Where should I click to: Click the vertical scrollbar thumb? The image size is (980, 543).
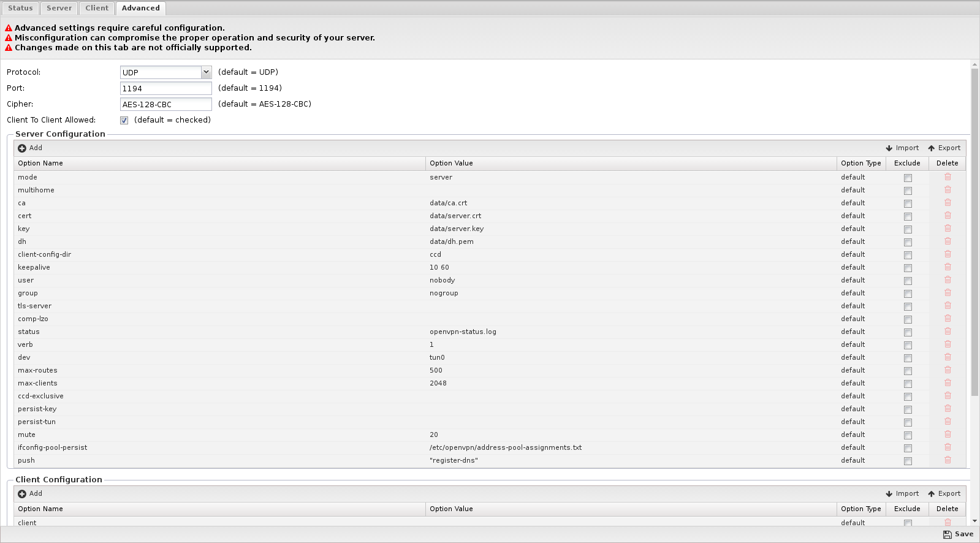pos(974,232)
